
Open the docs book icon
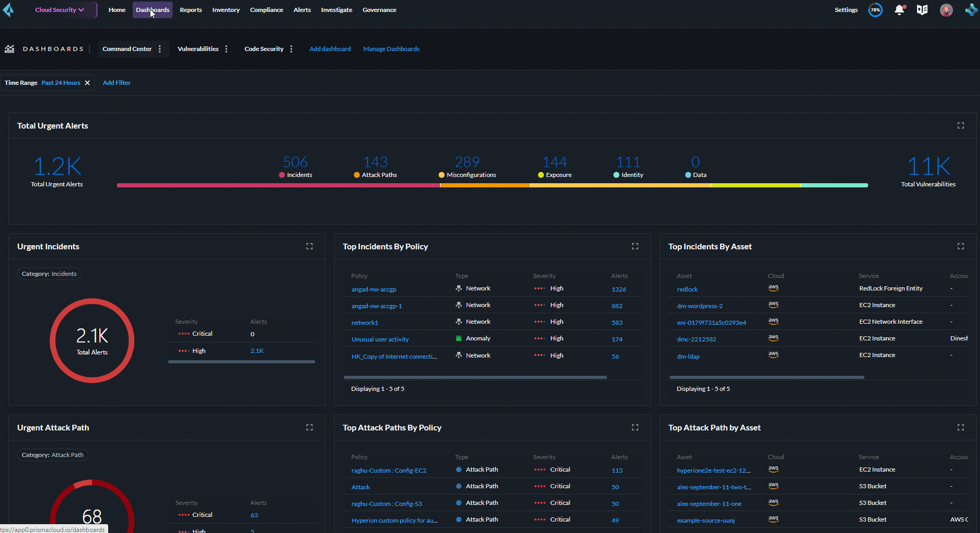pyautogui.click(x=922, y=10)
